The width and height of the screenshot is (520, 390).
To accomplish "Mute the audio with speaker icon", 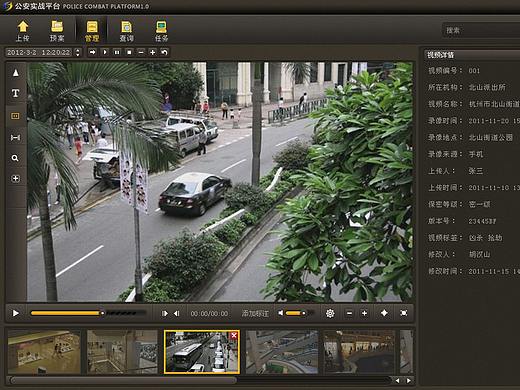I will [281, 313].
